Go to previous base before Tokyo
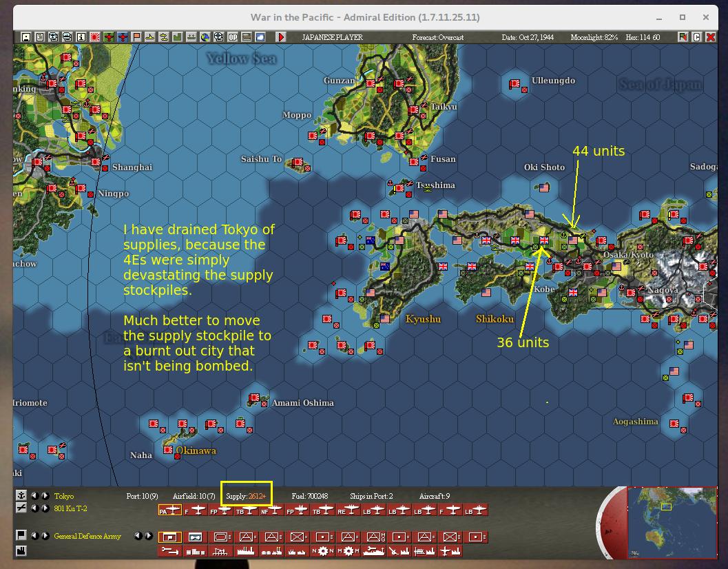728x569 pixels. 34,495
